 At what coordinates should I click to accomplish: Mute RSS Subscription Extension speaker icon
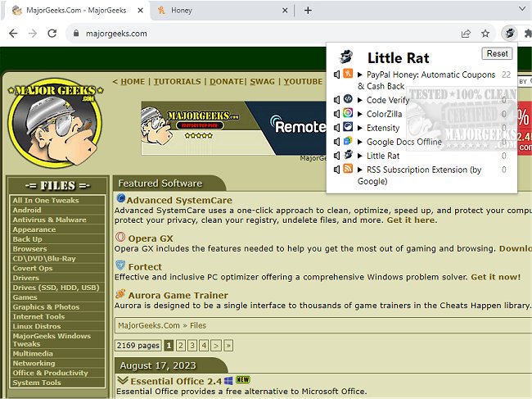tap(336, 170)
